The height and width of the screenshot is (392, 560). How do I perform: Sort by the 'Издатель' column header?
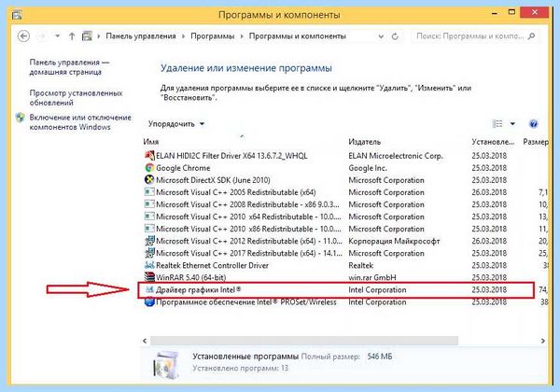click(364, 142)
